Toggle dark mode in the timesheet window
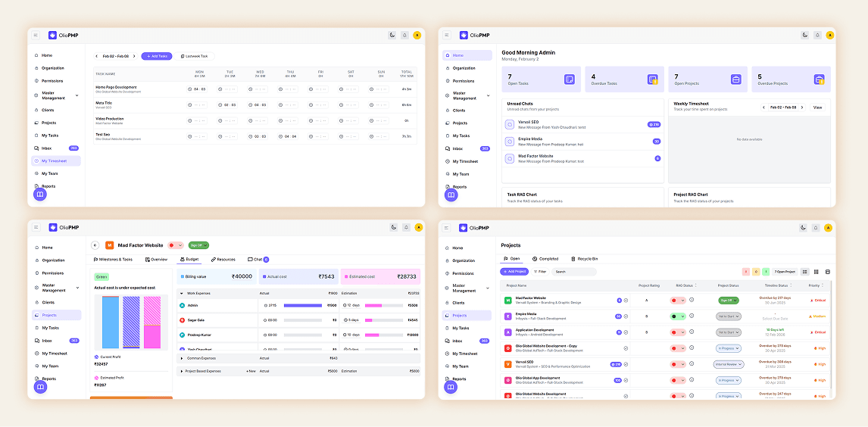The image size is (868, 427). tap(392, 35)
